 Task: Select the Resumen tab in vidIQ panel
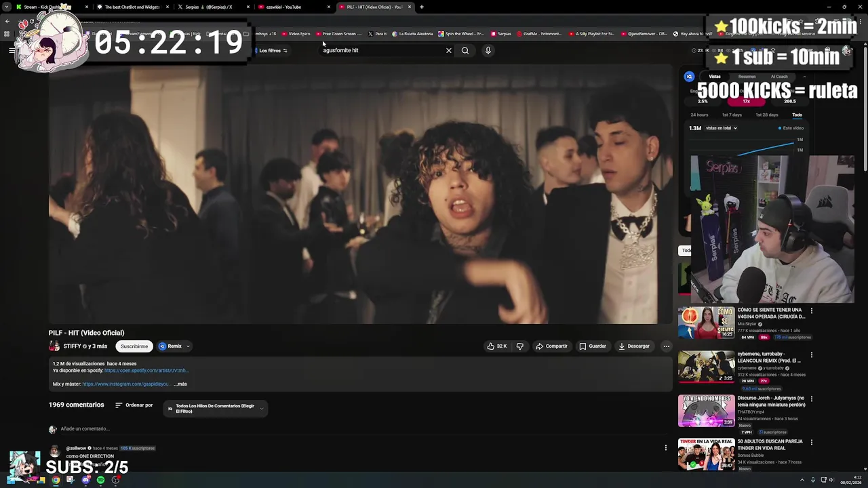point(747,77)
